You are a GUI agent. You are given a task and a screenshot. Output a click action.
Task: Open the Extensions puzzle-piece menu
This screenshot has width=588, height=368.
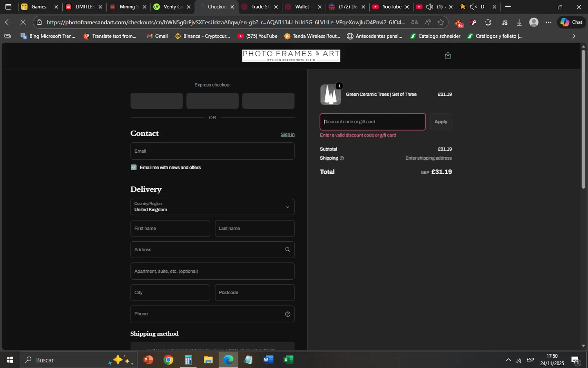click(488, 22)
